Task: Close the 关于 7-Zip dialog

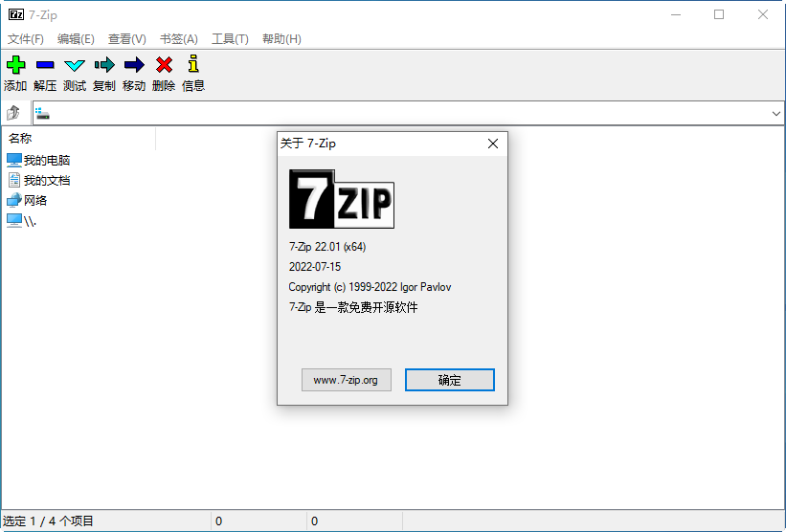Action: [493, 144]
